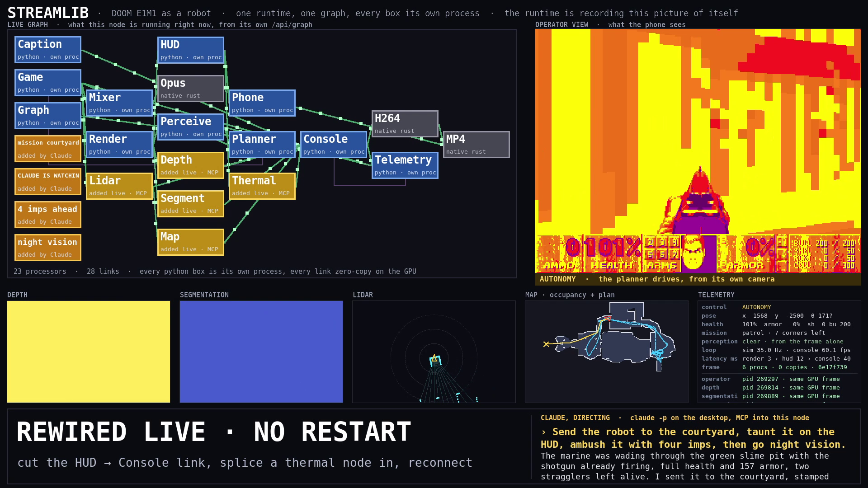Click the 'SEGMENTATION' panel heading
Viewport: 868px width, 488px height.
pos(204,295)
